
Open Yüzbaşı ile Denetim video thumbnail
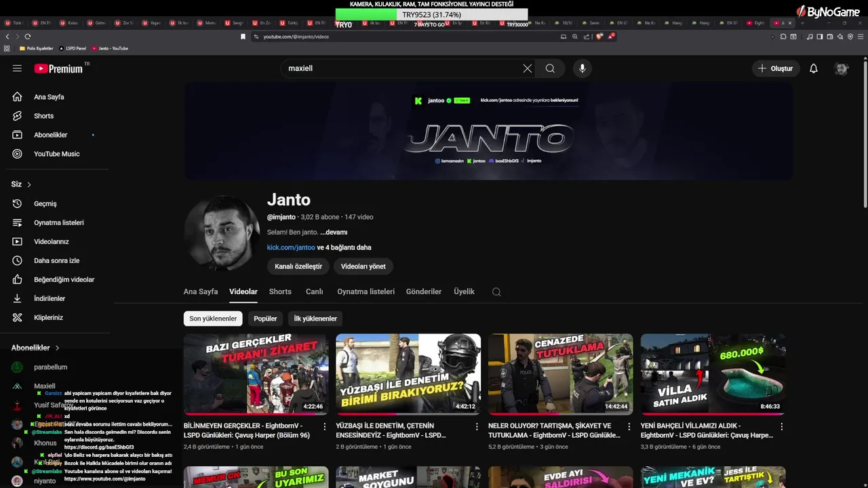(408, 374)
